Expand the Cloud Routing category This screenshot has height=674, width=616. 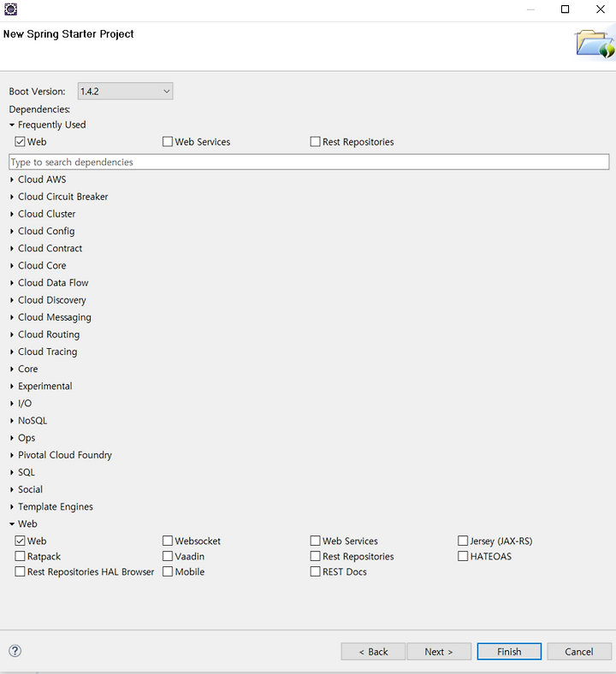12,334
